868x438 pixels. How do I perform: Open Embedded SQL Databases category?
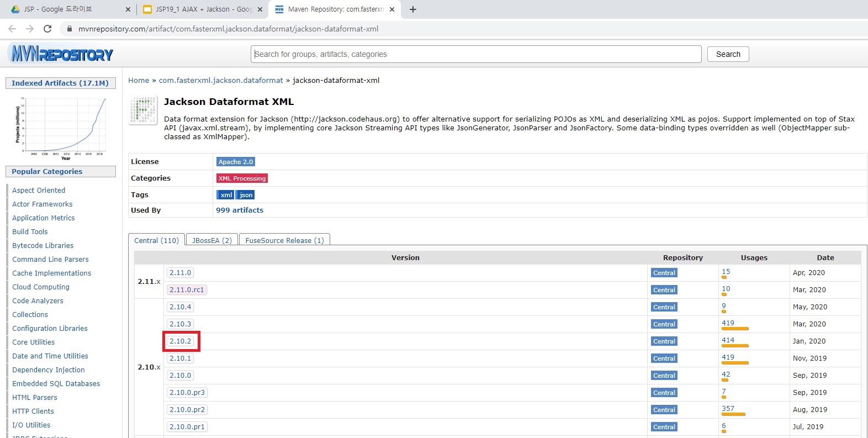[x=56, y=383]
